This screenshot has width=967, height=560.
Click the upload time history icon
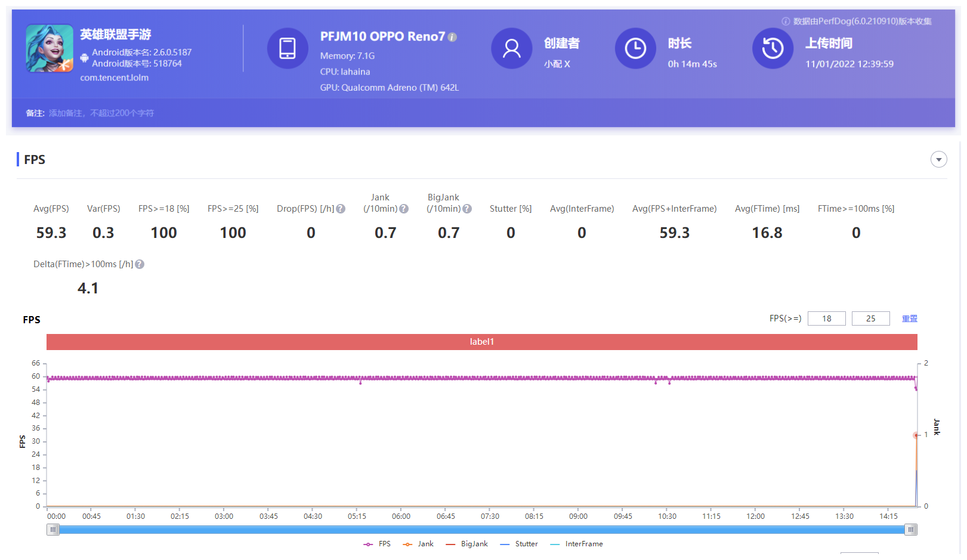[x=773, y=48]
